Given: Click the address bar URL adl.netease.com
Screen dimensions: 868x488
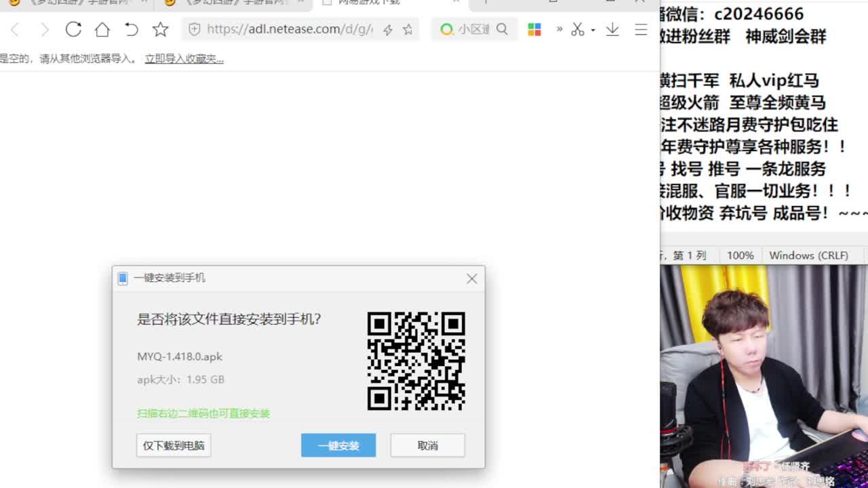Looking at the screenshot, I should 290,29.
